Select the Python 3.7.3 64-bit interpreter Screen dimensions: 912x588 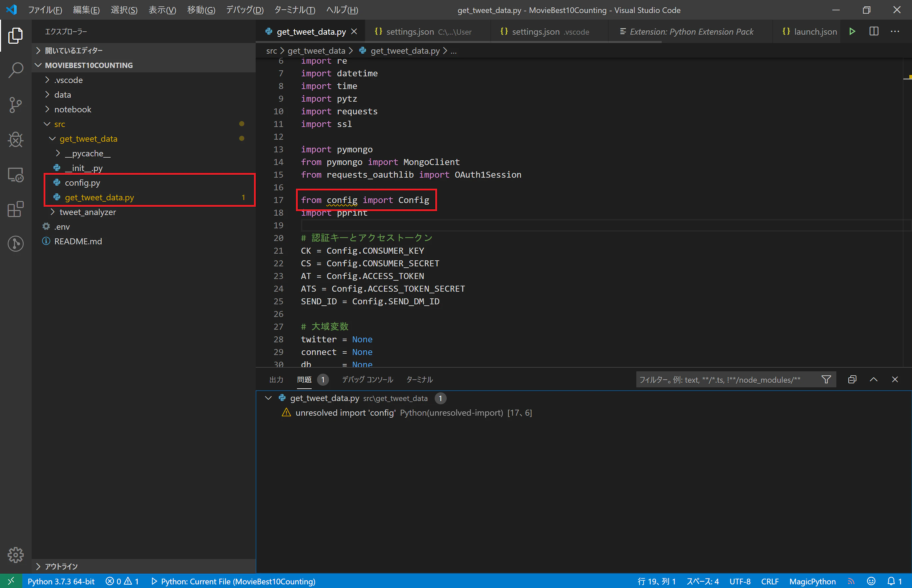(61, 581)
